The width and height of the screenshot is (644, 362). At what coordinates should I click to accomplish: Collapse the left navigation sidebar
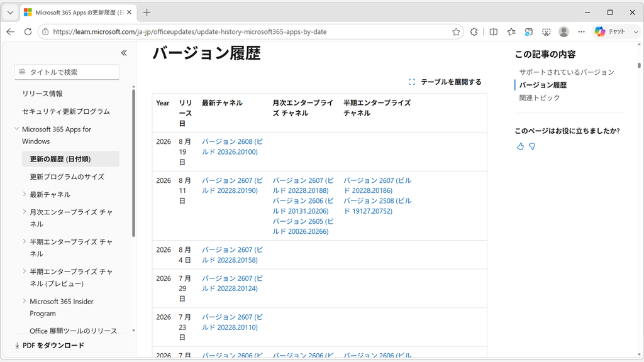coord(124,53)
